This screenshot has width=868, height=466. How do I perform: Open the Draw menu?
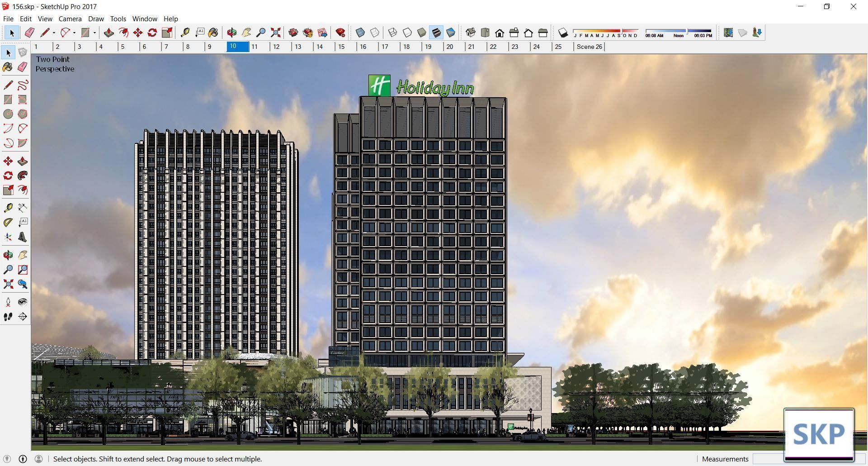pos(96,19)
